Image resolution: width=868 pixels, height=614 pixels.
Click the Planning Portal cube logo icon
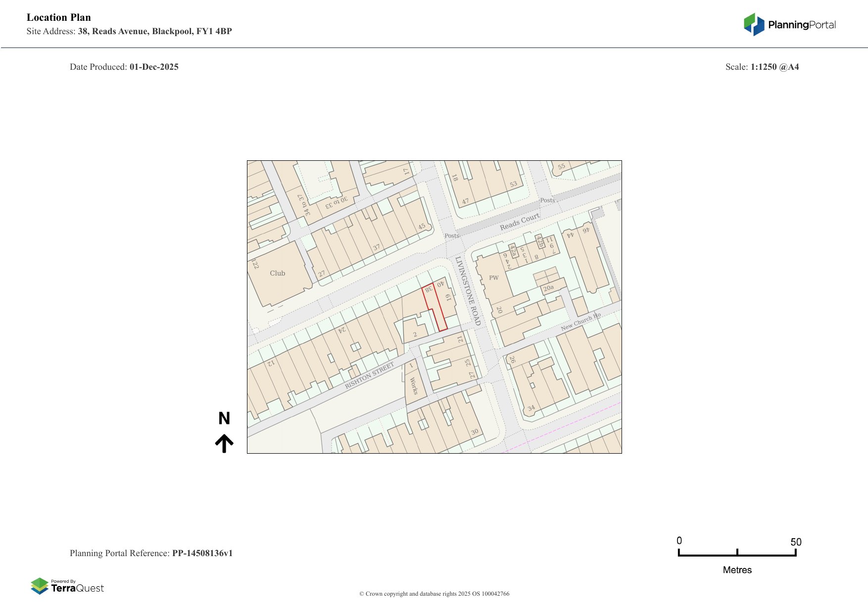[x=754, y=24]
